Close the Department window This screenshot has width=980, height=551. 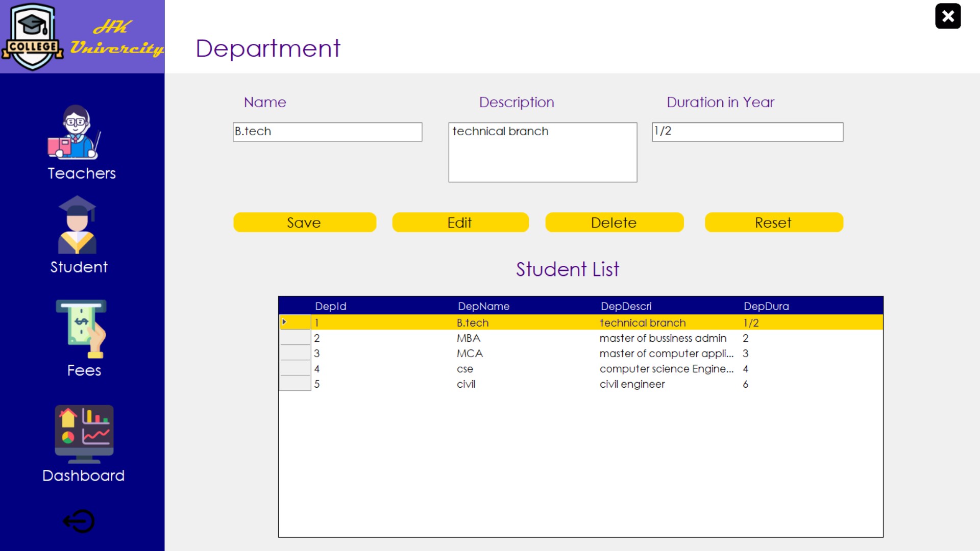click(948, 16)
